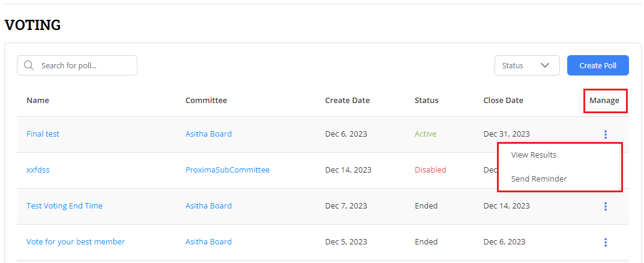Expand the Status filter dropdown
This screenshot has height=263, width=644.
pos(526,65)
